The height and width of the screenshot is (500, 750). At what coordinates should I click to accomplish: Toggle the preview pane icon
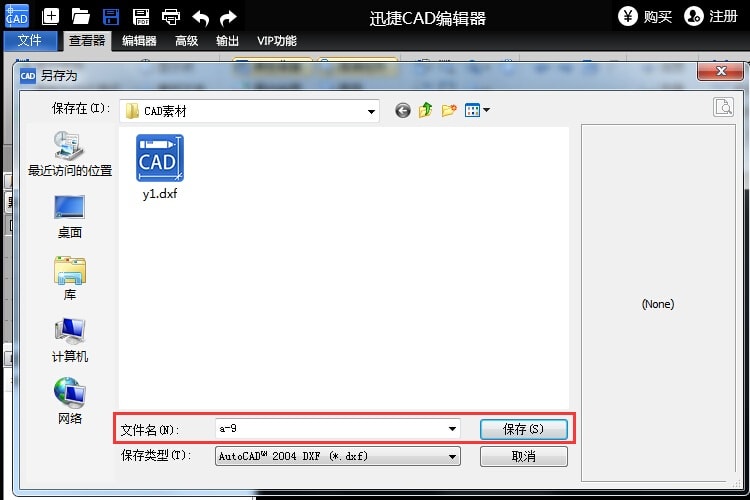coord(723,107)
